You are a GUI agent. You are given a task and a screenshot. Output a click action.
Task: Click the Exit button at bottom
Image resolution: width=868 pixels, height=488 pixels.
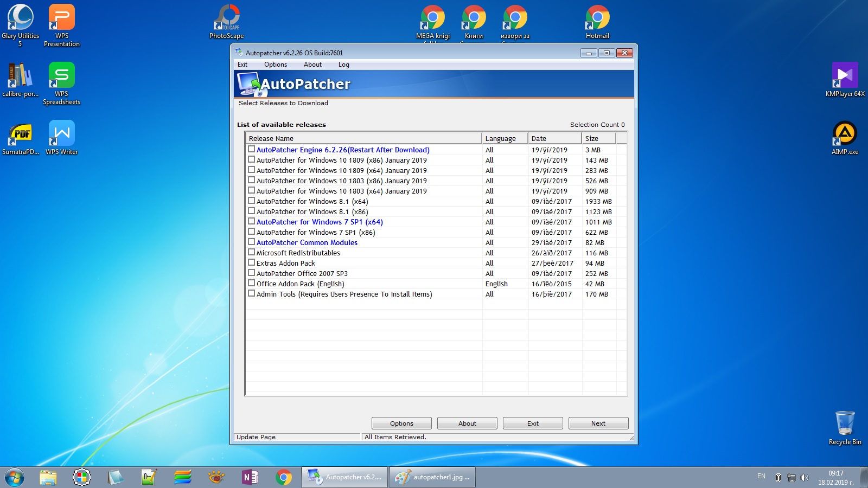tap(533, 423)
